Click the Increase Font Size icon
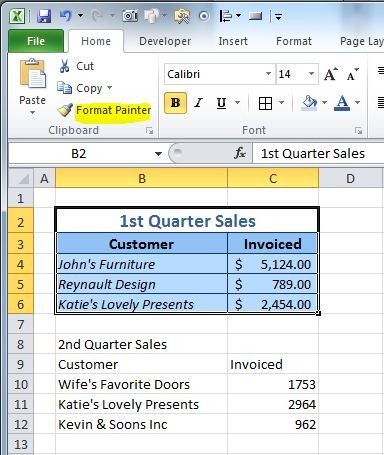The width and height of the screenshot is (384, 455). coord(331,74)
